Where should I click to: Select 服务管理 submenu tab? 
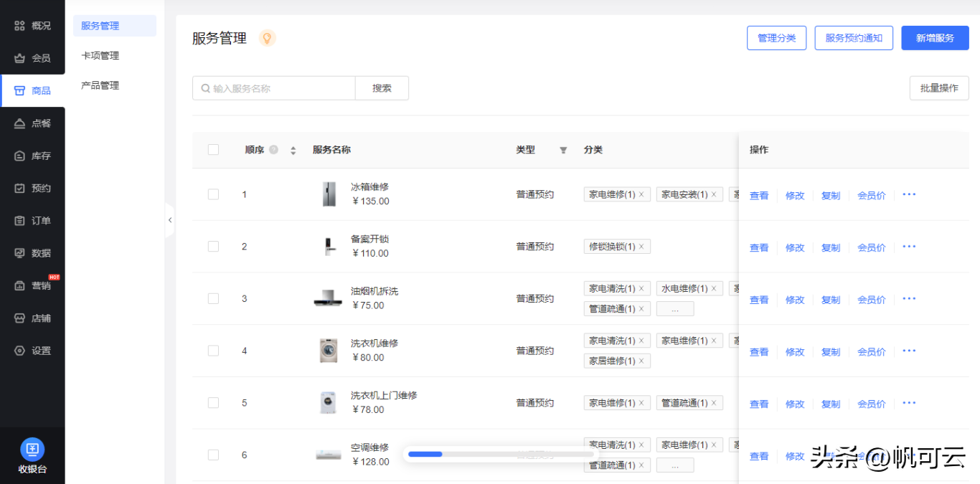(115, 26)
